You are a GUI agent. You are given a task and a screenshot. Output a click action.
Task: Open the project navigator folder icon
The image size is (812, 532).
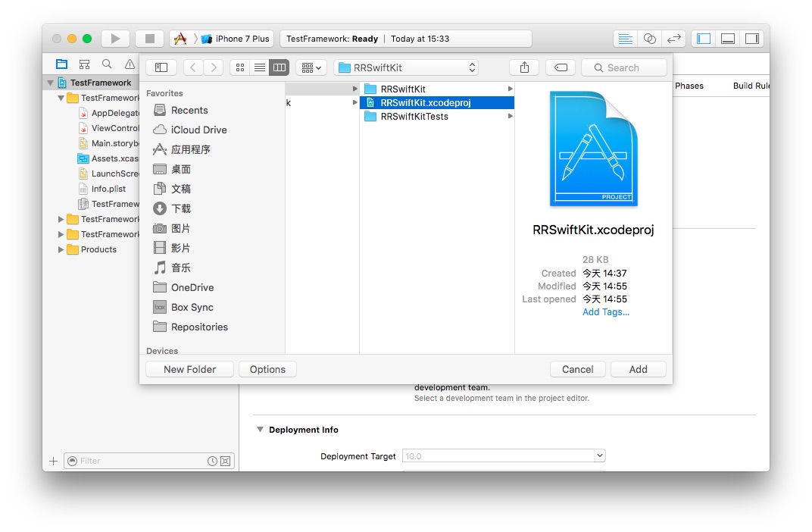coord(61,64)
